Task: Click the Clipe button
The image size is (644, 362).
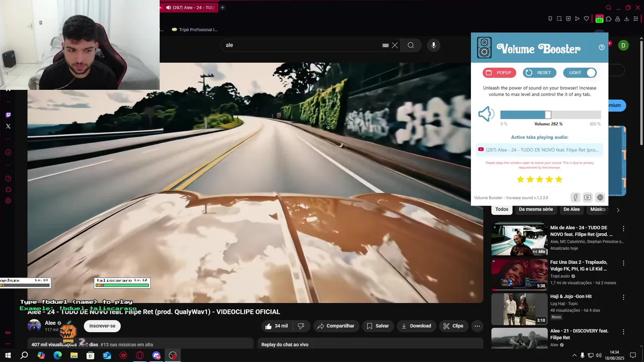Action: [453, 326]
